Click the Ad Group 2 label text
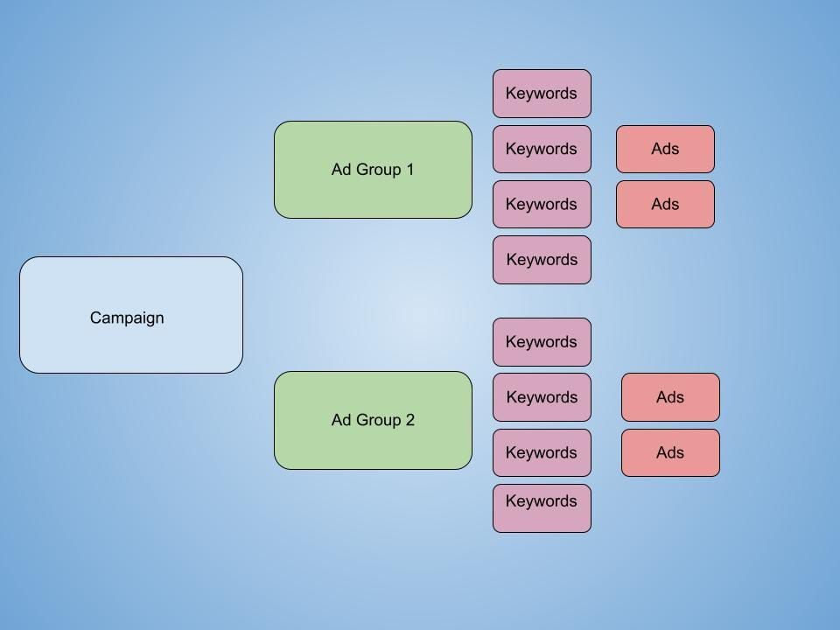The image size is (840, 630). click(x=373, y=420)
